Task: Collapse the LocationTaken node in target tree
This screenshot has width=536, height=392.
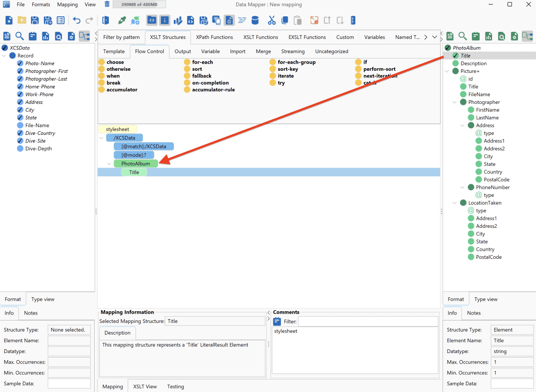Action: (455, 203)
